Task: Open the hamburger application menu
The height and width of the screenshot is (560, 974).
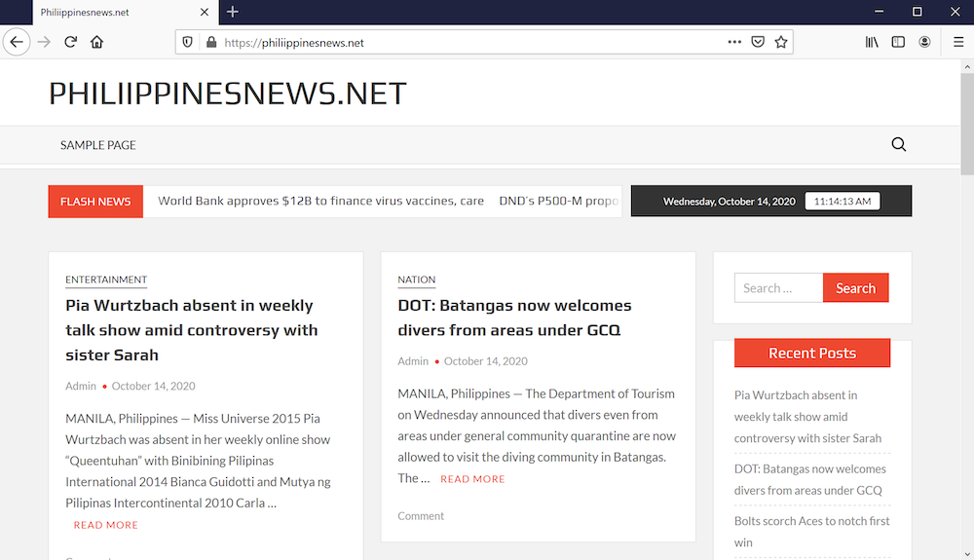Action: [x=958, y=42]
